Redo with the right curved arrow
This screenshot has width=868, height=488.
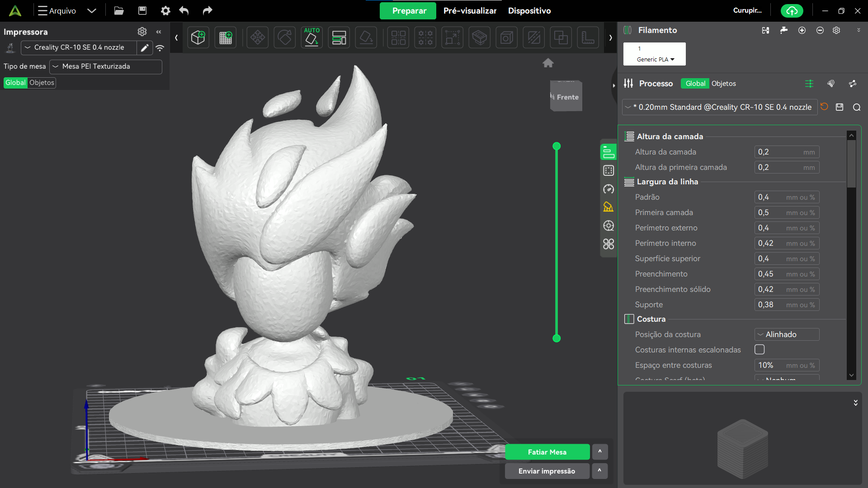pyautogui.click(x=207, y=11)
